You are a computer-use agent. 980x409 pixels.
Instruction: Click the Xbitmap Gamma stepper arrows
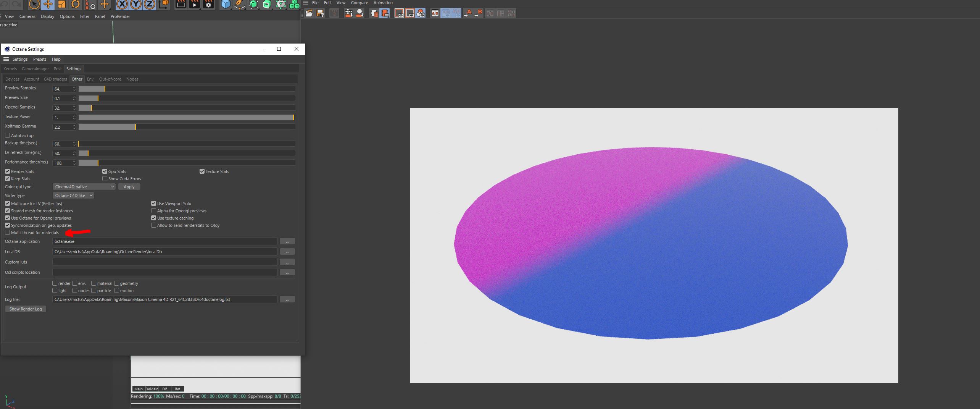click(74, 127)
